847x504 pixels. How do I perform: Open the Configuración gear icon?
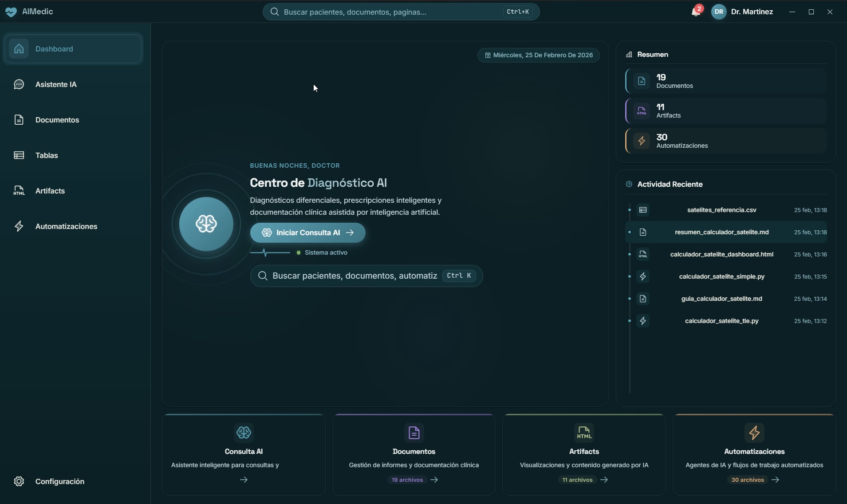(19, 481)
